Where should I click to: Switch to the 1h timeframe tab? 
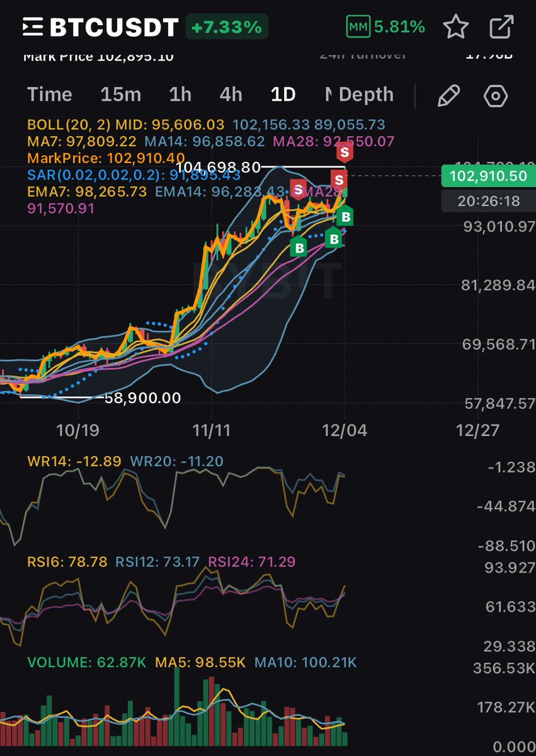coord(180,94)
